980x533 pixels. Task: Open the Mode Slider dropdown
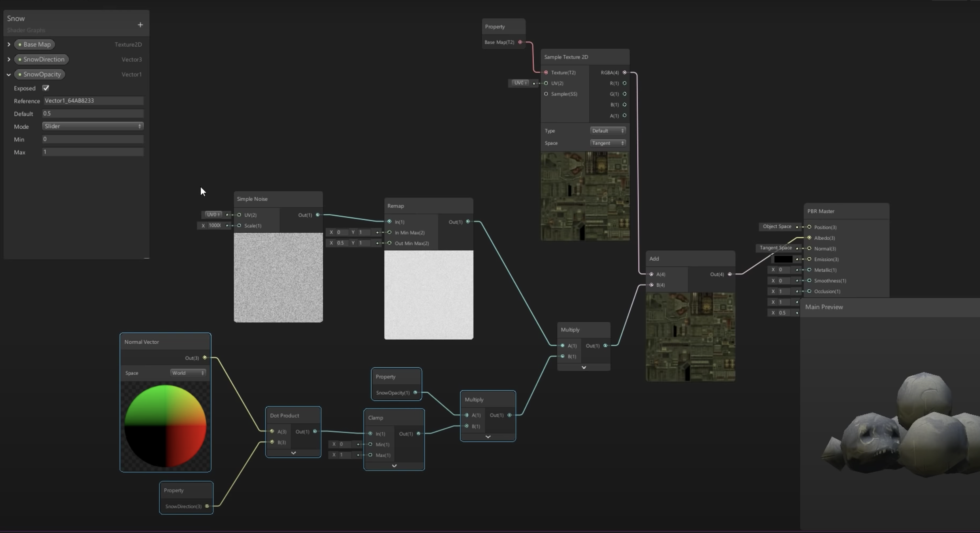(92, 126)
